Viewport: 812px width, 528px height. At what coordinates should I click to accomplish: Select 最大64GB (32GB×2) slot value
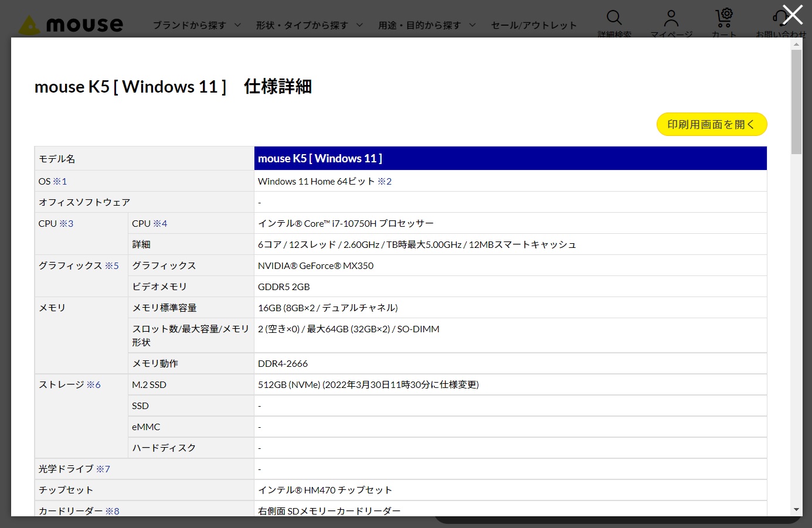pyautogui.click(x=348, y=329)
